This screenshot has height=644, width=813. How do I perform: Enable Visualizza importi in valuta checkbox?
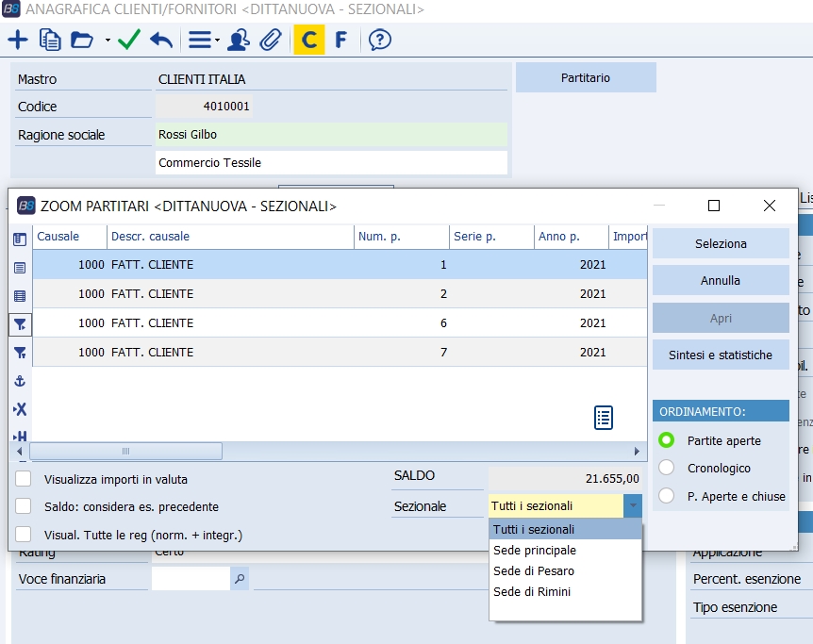point(24,478)
